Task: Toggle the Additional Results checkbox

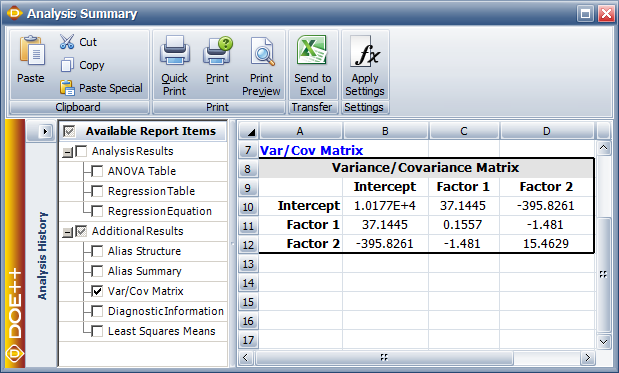Action: point(81,231)
